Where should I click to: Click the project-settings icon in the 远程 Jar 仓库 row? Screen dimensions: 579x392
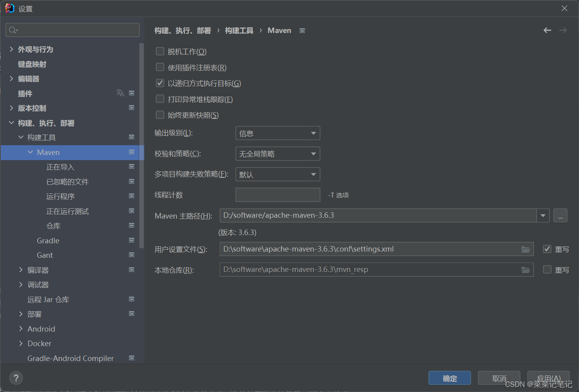tap(132, 299)
